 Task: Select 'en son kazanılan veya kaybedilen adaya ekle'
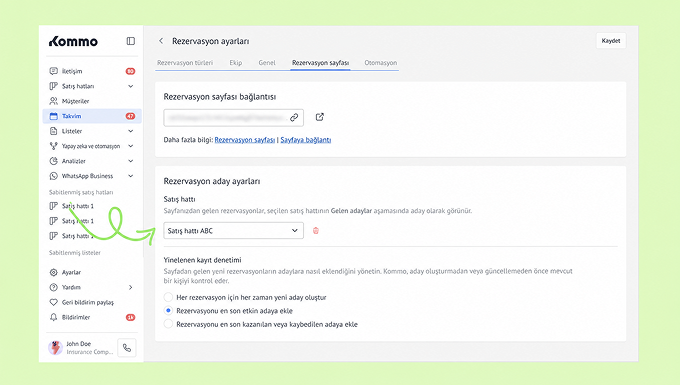click(168, 324)
